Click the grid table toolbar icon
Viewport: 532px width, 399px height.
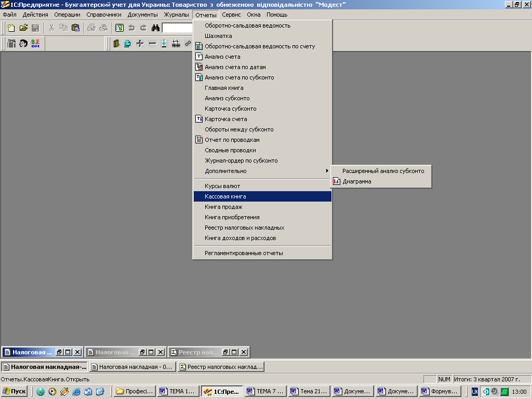[176, 44]
